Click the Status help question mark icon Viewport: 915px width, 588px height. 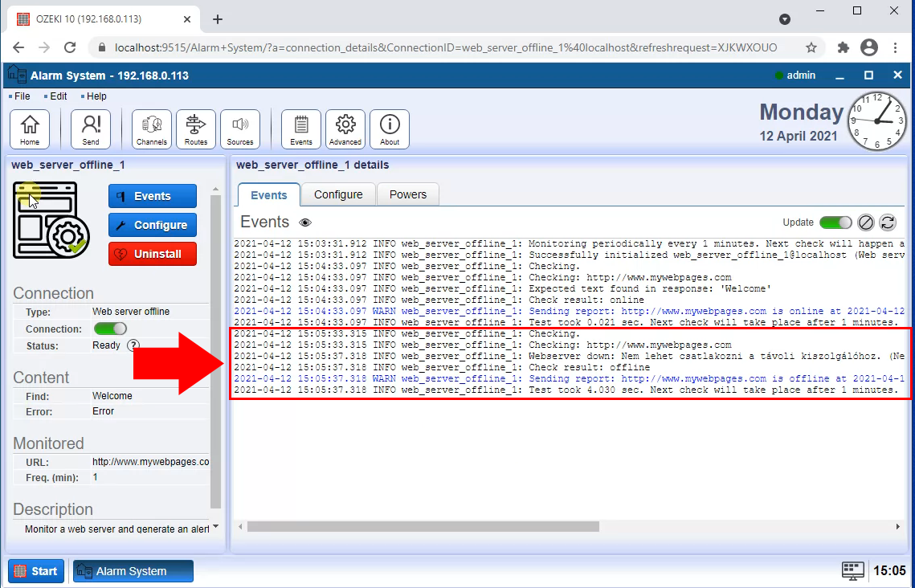click(x=133, y=345)
